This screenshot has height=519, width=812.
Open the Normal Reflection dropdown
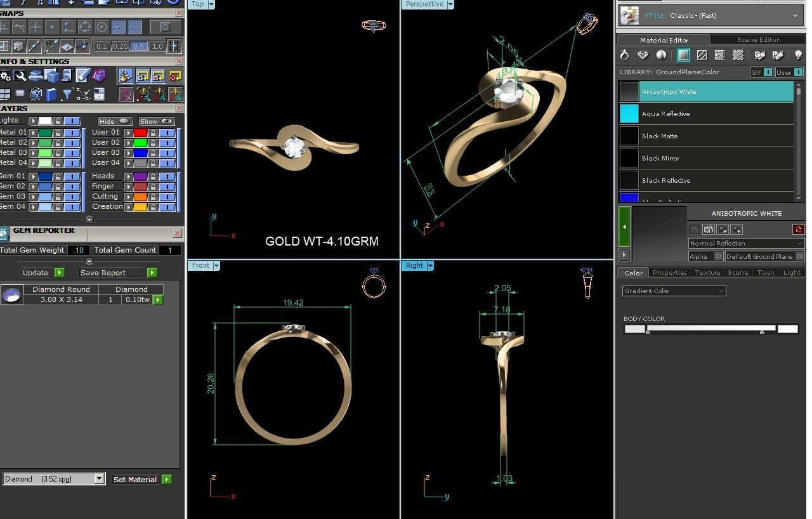point(746,243)
